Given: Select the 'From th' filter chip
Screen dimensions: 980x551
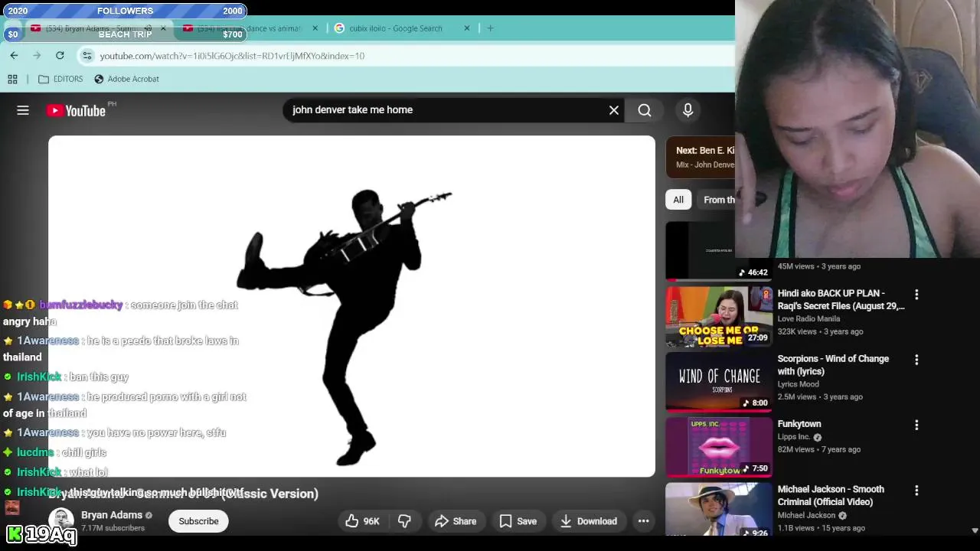Looking at the screenshot, I should [717, 200].
